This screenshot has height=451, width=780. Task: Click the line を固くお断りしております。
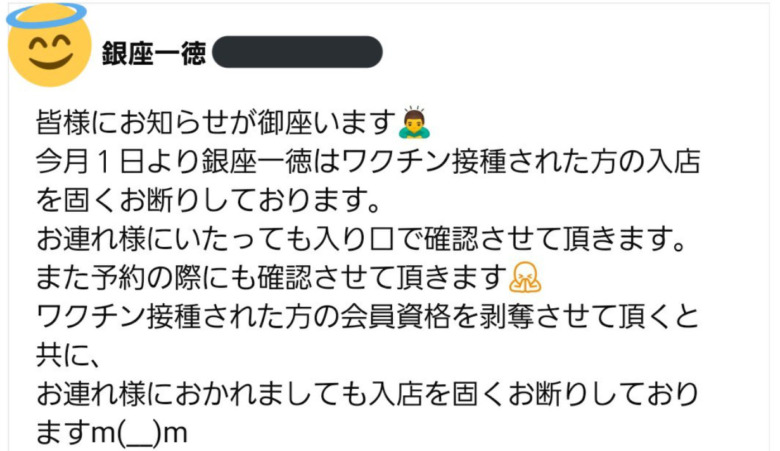208,200
